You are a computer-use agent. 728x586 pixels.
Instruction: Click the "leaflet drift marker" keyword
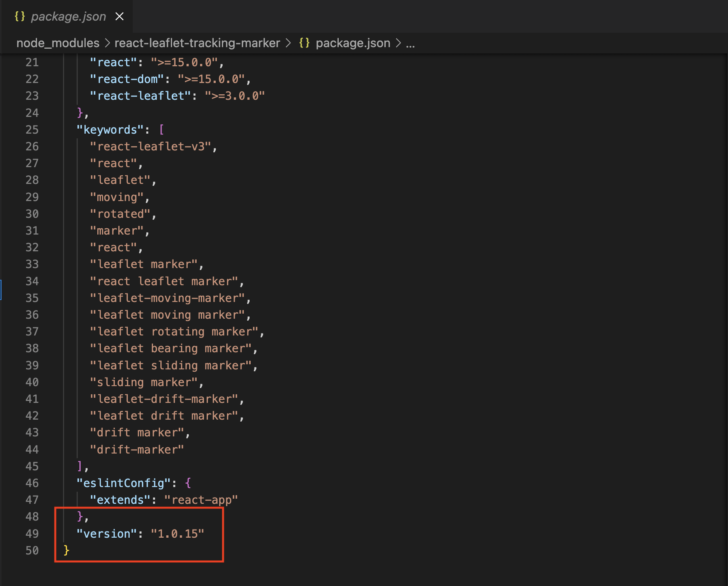tap(164, 416)
